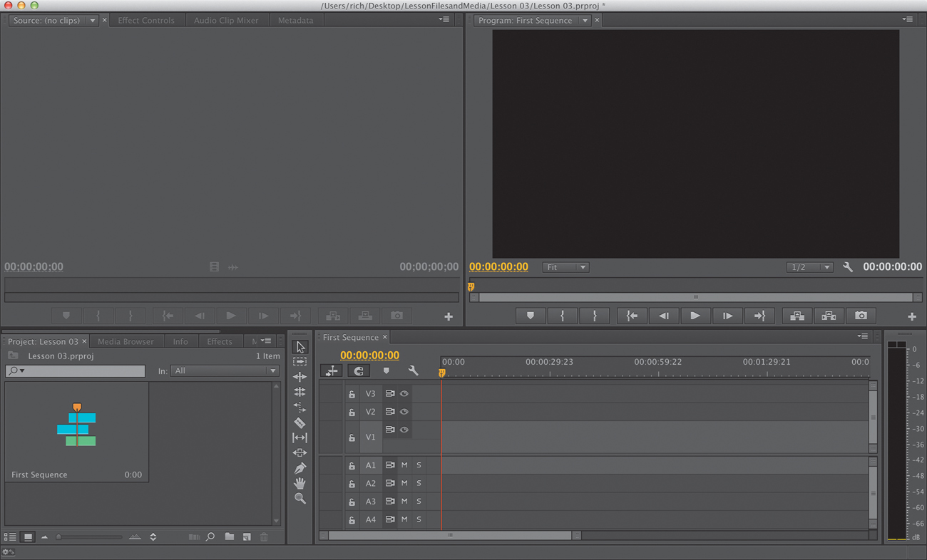Step back one frame in Program Monitor
This screenshot has width=927, height=560.
pyautogui.click(x=664, y=316)
